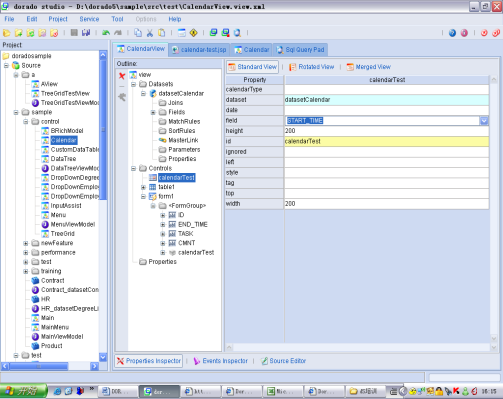The height and width of the screenshot is (399, 503).
Task: Click the monitor icon with red dot
Action: pos(225,32)
